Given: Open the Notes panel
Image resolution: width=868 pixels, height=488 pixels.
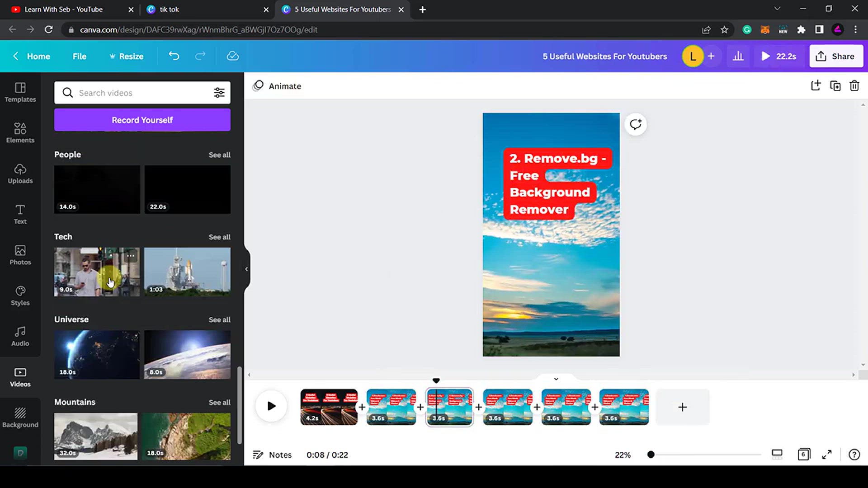Looking at the screenshot, I should 272,455.
